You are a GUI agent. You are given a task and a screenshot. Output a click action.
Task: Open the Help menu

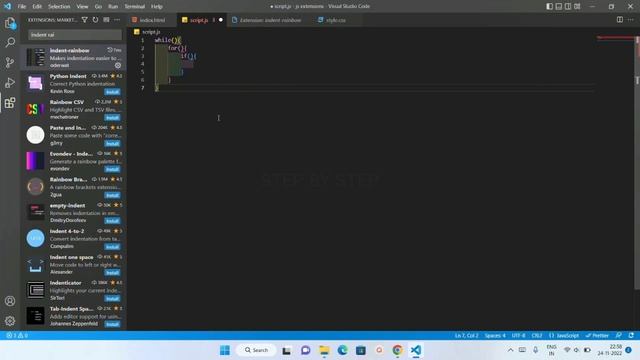(x=157, y=7)
